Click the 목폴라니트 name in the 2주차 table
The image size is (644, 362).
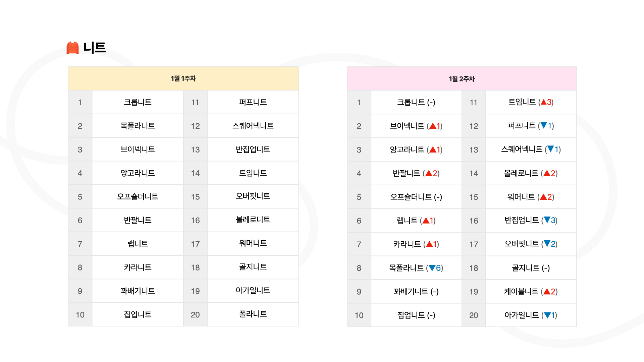point(406,268)
